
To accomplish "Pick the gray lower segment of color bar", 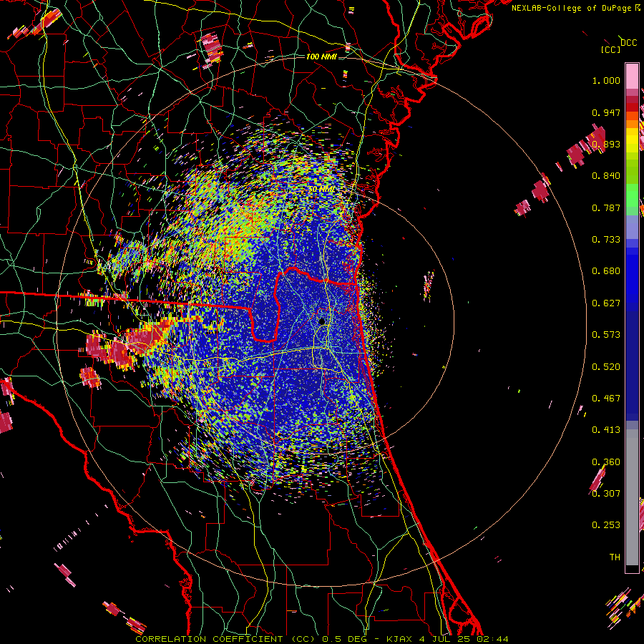I will [x=632, y=497].
